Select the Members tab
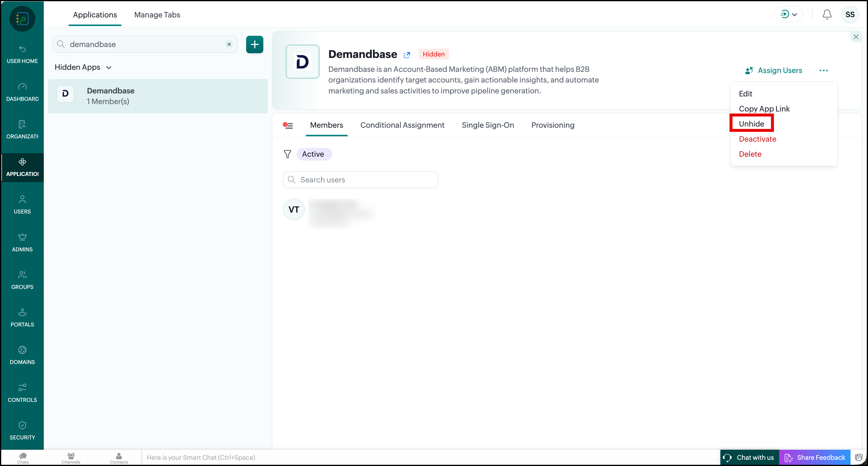 click(327, 125)
